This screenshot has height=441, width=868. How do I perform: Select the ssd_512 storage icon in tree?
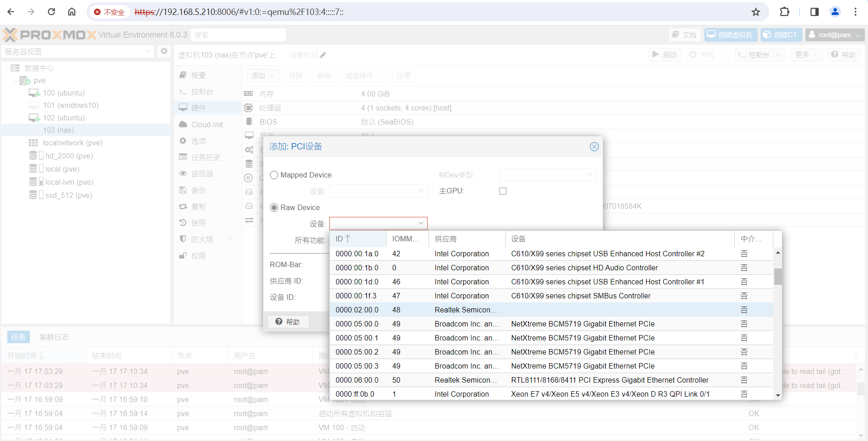coord(34,195)
